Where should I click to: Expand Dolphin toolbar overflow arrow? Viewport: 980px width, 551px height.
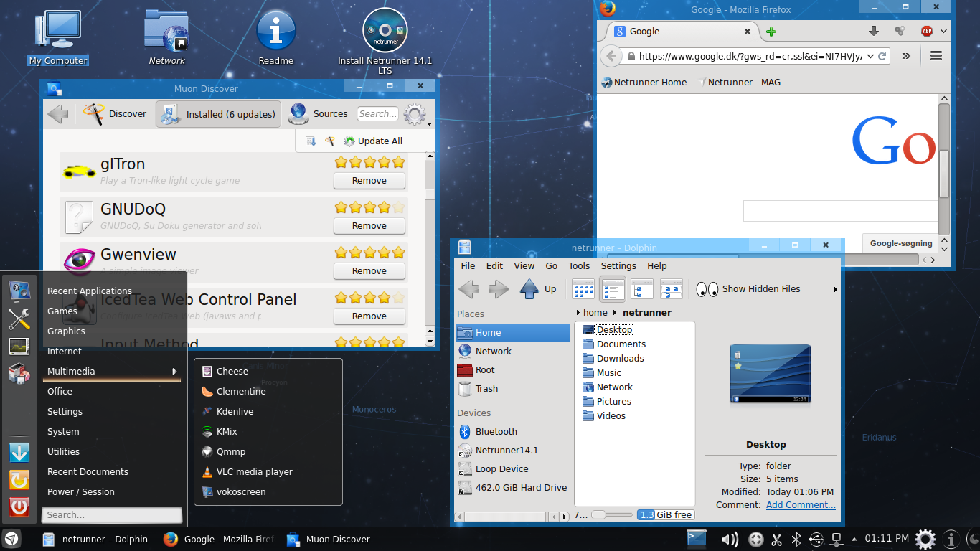click(x=835, y=290)
